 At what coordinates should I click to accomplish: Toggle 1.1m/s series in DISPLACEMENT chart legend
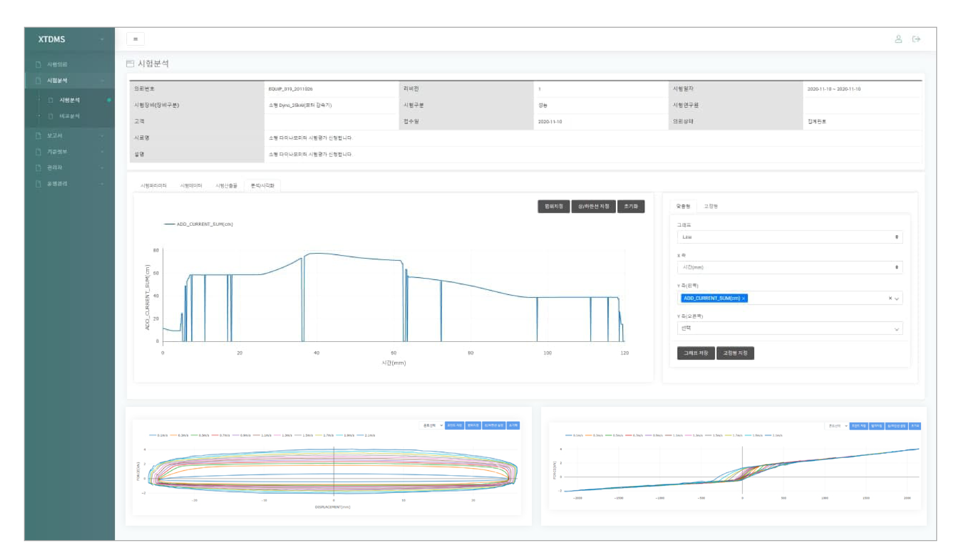[262, 435]
